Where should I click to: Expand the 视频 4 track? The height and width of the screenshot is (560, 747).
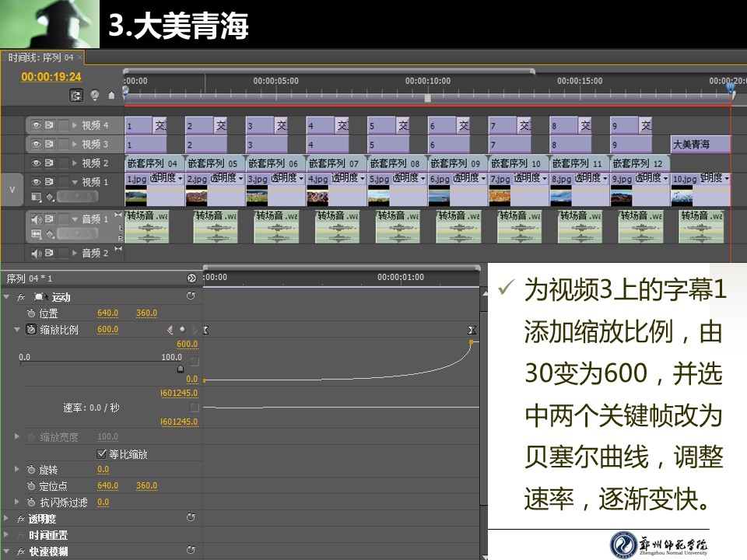click(75, 125)
